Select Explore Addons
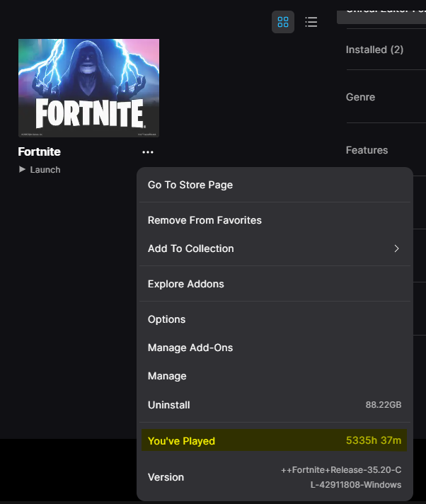Screen dimensions: 426x504 click(x=275, y=284)
